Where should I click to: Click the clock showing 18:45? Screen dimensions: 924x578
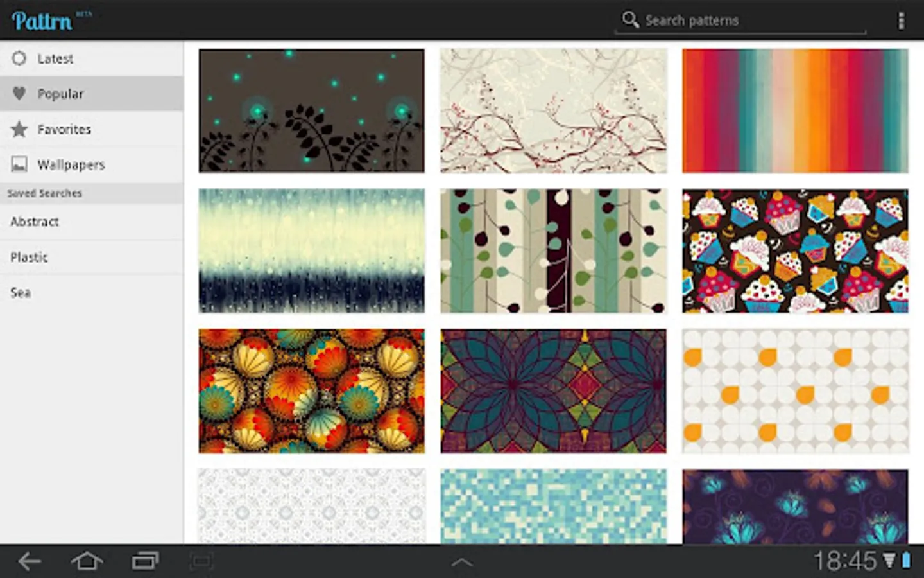tap(844, 561)
